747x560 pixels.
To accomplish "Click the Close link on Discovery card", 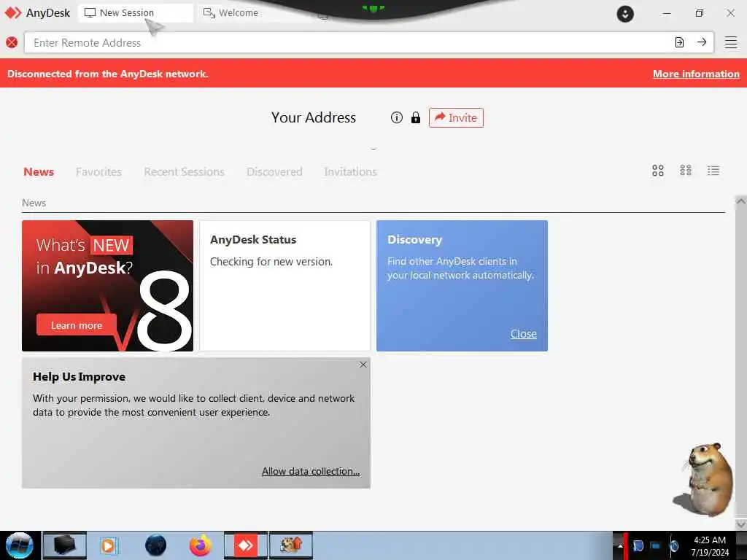I will point(524,334).
